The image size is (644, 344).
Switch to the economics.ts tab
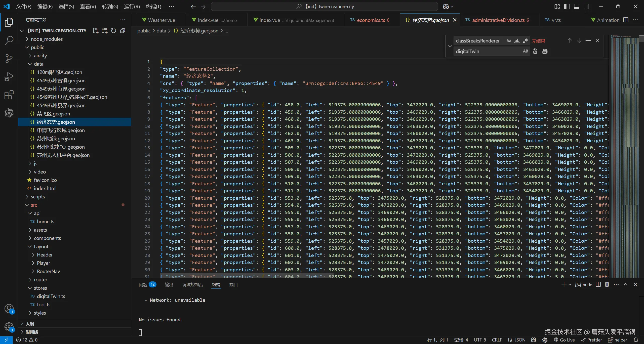(x=370, y=20)
